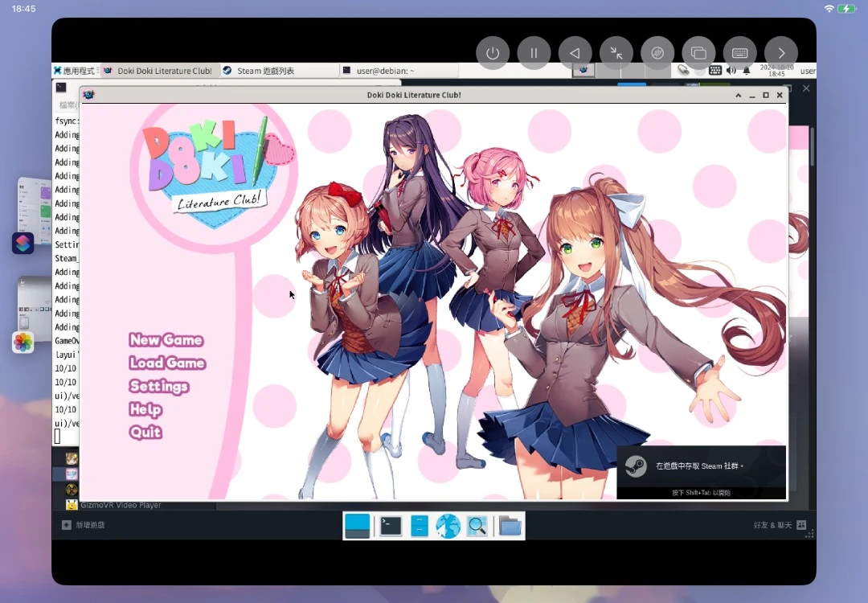This screenshot has height=603, width=868.
Task: Open application finder magnifier in dock
Action: coord(477,526)
